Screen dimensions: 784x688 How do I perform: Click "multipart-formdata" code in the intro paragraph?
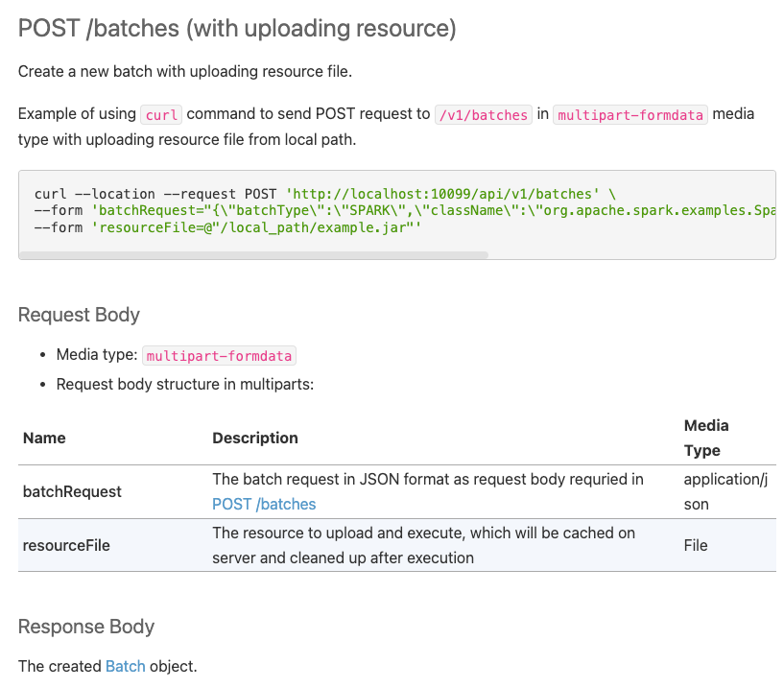(x=630, y=114)
